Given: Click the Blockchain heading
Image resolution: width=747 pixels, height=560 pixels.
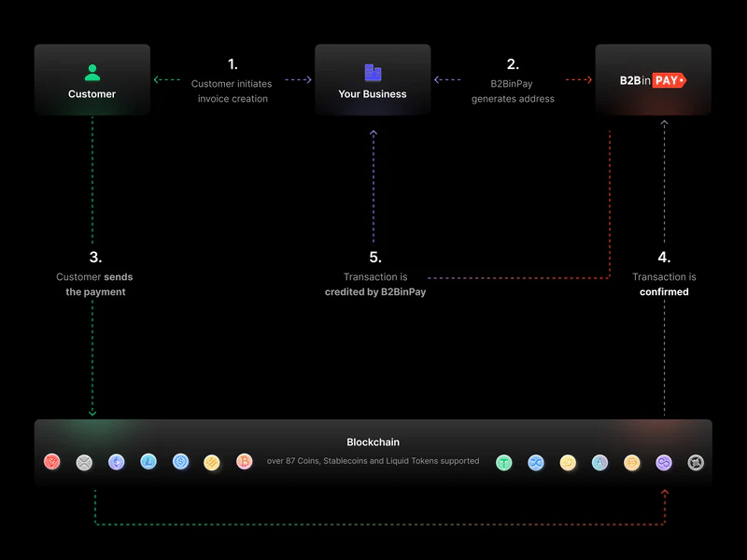Looking at the screenshot, I should [373, 442].
